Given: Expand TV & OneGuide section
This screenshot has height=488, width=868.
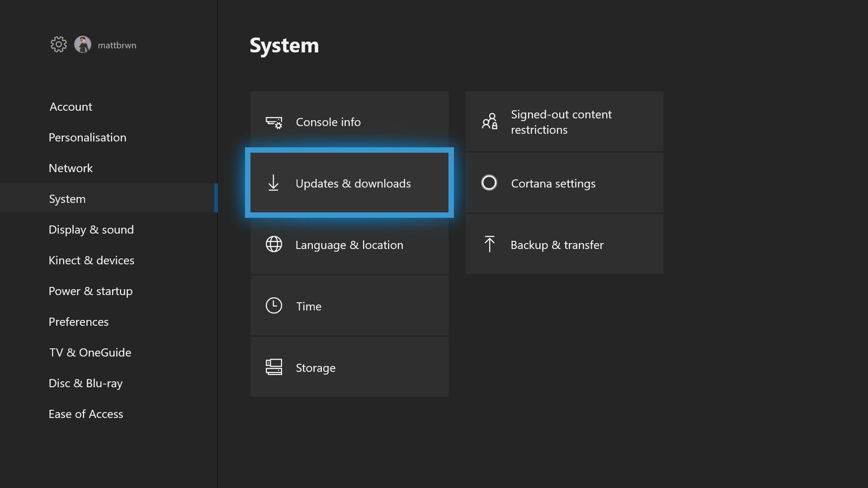Looking at the screenshot, I should coord(90,352).
